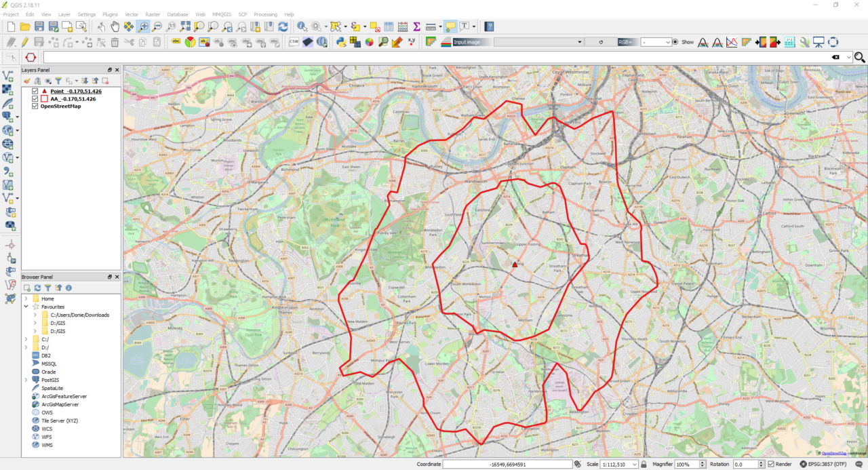Click the Rotation stepper up arrow
The image size is (868, 470).
click(761, 461)
